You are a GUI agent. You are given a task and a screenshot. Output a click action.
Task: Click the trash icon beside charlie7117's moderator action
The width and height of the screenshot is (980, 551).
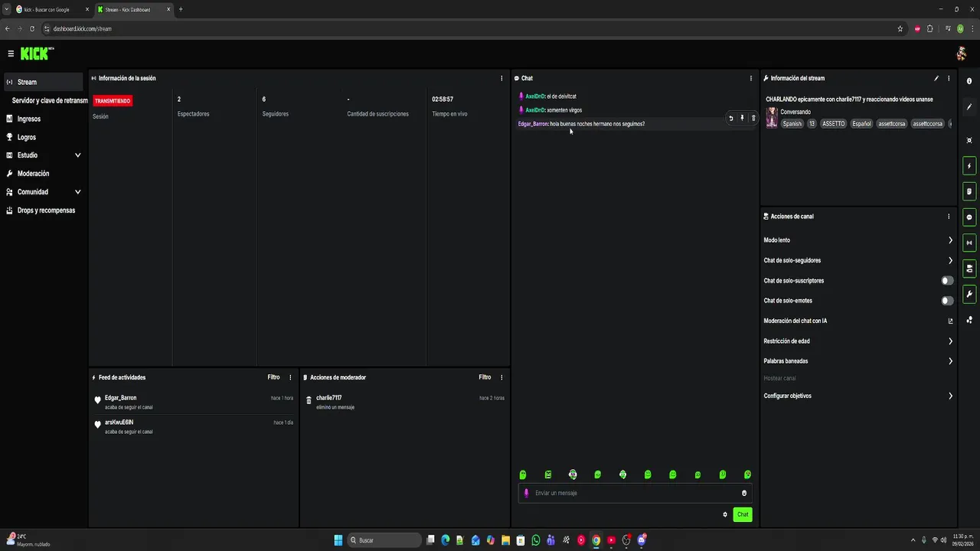coord(309,400)
